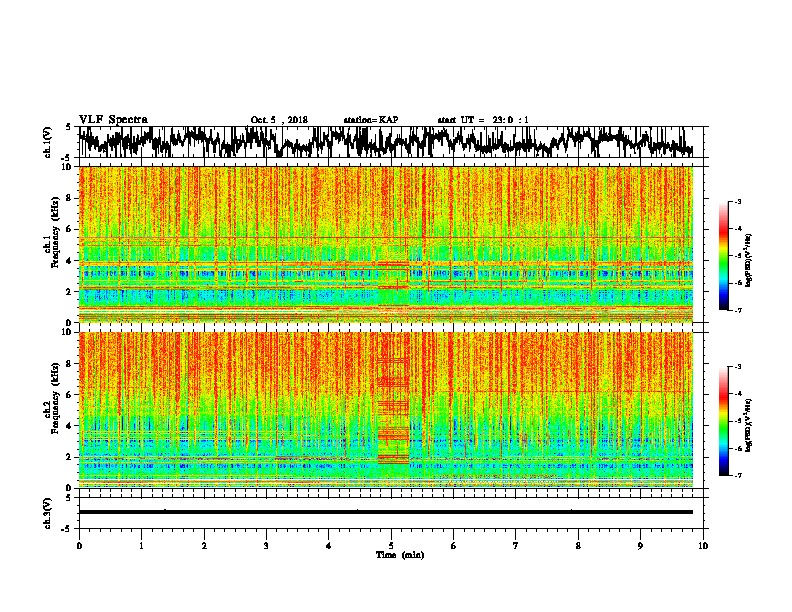Click the "6" kHz tick on ch.2 frequency axis
This screenshot has width=792, height=612.
[70, 394]
